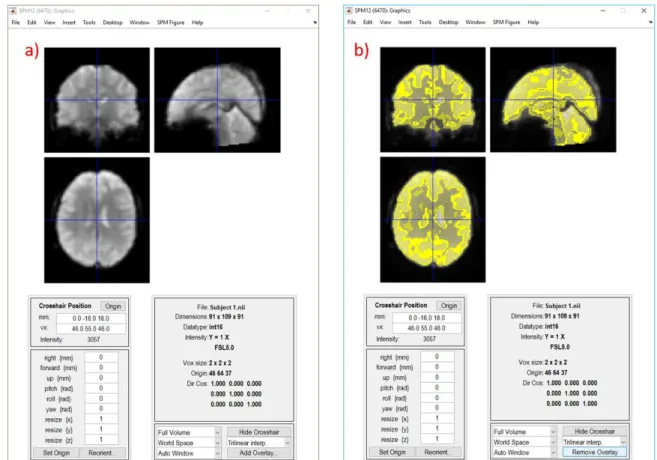Image resolution: width=657 pixels, height=460 pixels.
Task: Click Reorient button in right window
Action: pyautogui.click(x=437, y=452)
